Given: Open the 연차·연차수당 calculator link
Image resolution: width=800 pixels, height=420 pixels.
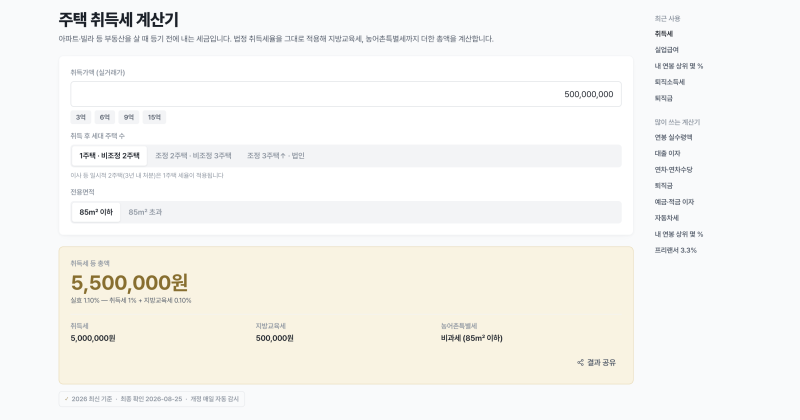Looking at the screenshot, I should pyautogui.click(x=673, y=169).
